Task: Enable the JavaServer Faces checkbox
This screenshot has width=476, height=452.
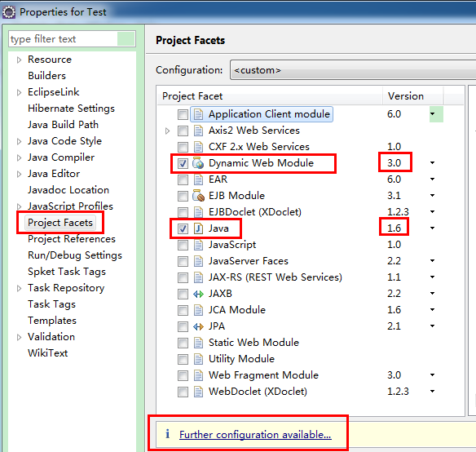Action: (x=183, y=261)
